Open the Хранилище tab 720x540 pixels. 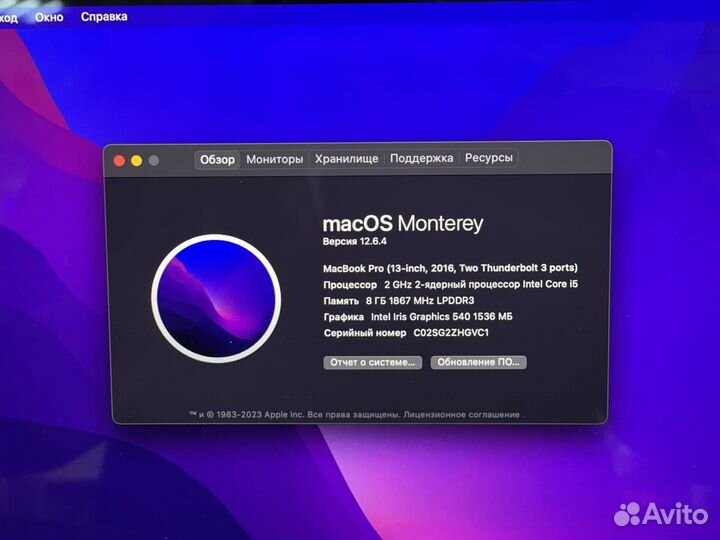point(347,159)
